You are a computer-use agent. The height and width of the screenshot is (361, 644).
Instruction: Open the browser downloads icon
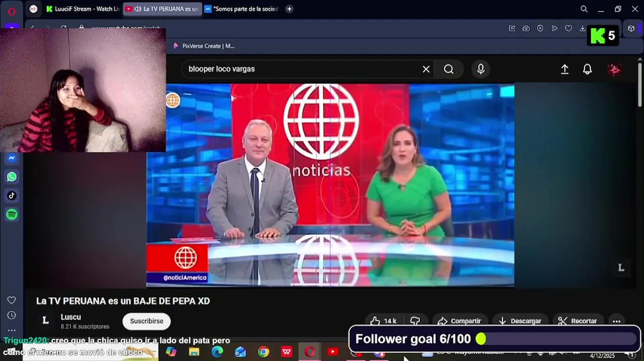click(x=582, y=29)
